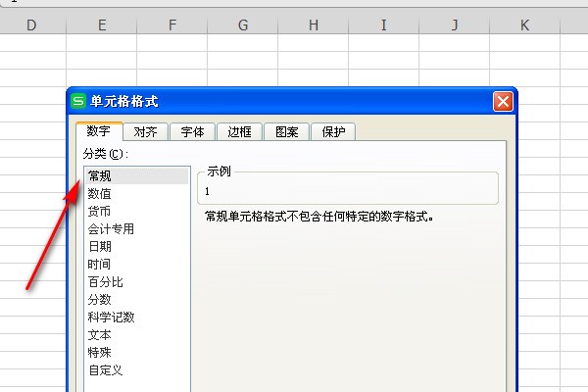Screen dimensions: 588x392
Task: Choose the 会计专用 category
Action: (137, 228)
